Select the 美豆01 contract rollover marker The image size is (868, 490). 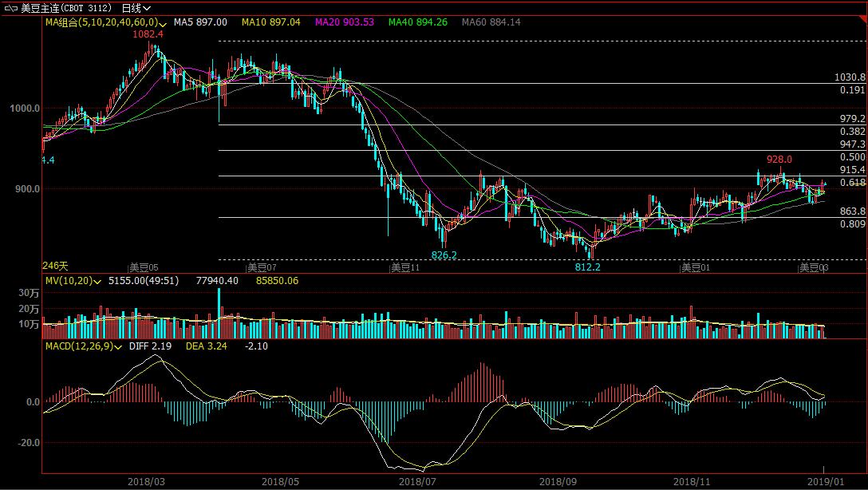click(696, 267)
